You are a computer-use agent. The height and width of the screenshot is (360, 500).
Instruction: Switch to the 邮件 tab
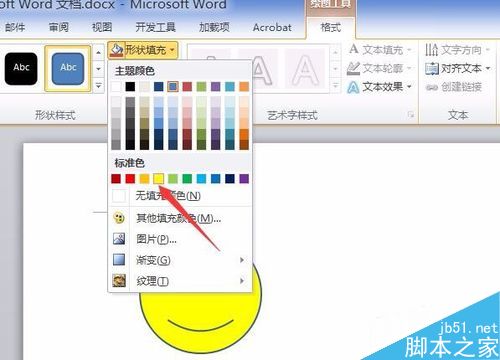click(15, 27)
